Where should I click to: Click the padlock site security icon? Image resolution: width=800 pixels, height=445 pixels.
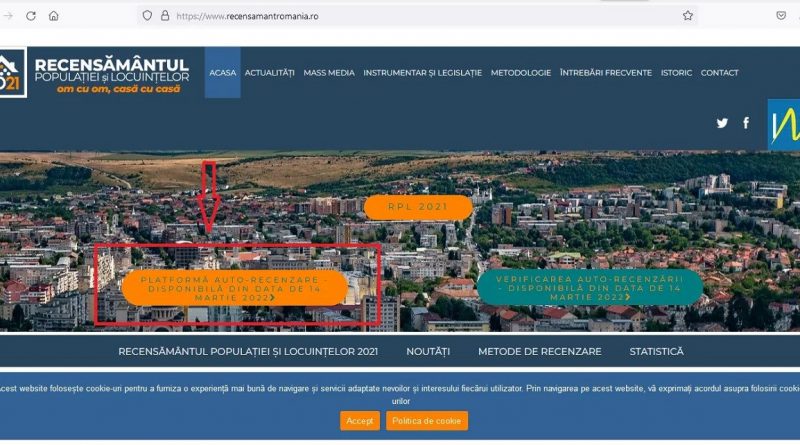[165, 16]
